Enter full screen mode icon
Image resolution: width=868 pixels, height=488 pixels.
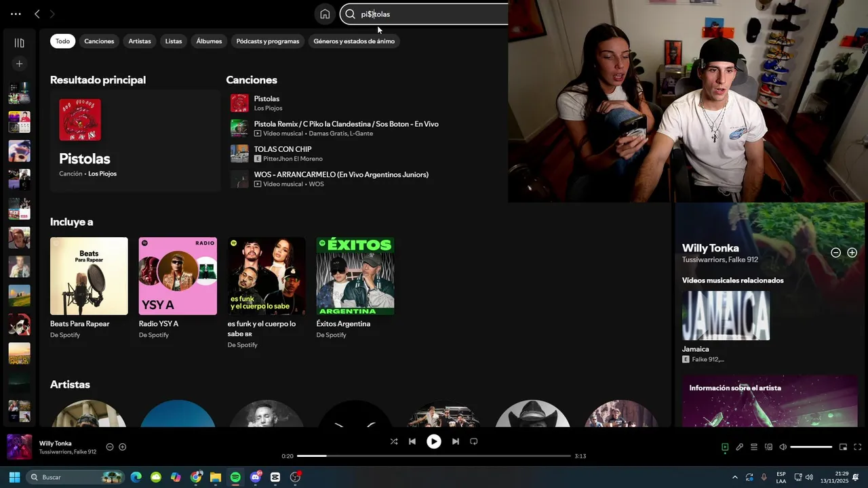pos(858,447)
